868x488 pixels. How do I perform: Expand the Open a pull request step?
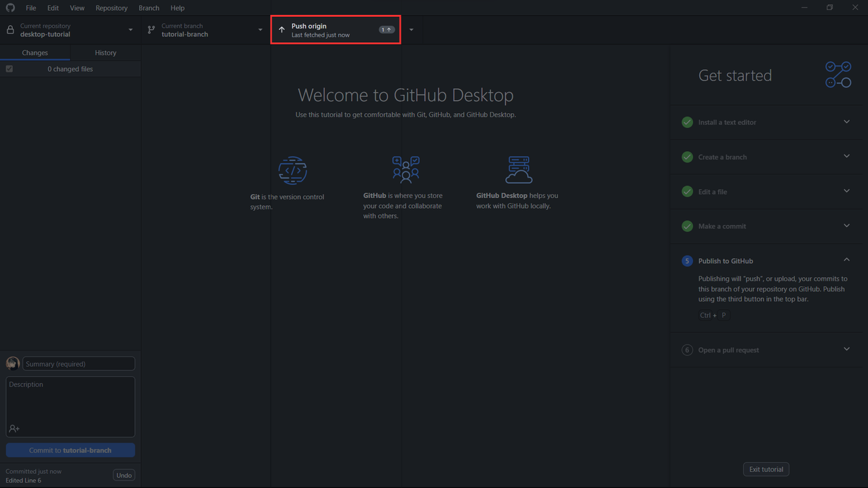[x=846, y=350]
